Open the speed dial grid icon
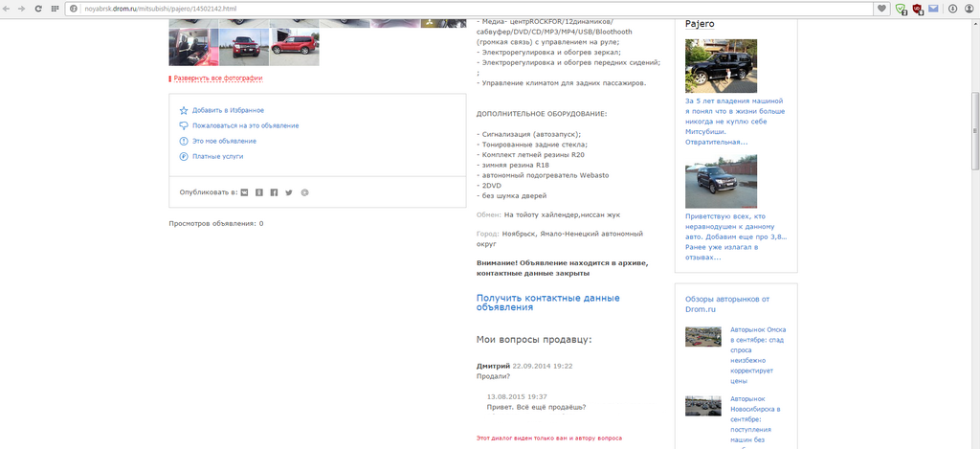980x449 pixels. click(55, 9)
